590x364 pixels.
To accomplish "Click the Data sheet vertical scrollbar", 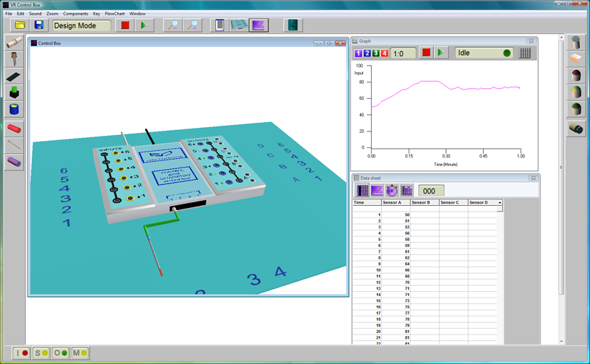I will [500, 274].
